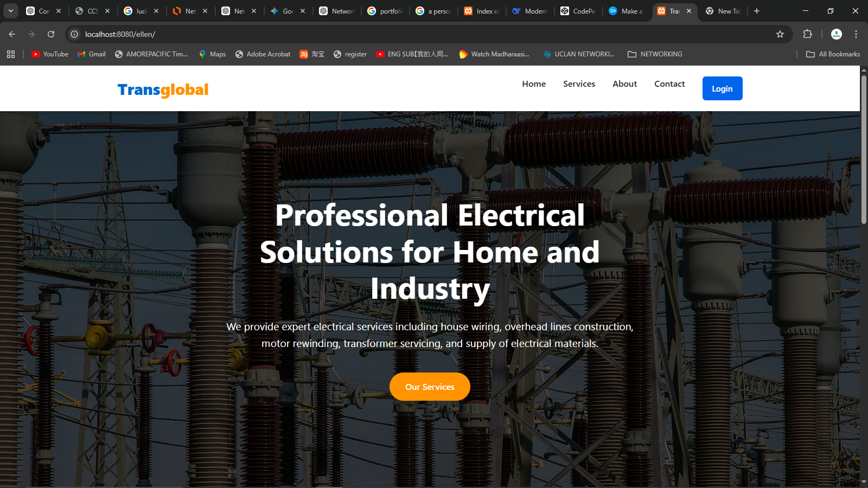Reload the page with the refresh icon

click(x=51, y=34)
